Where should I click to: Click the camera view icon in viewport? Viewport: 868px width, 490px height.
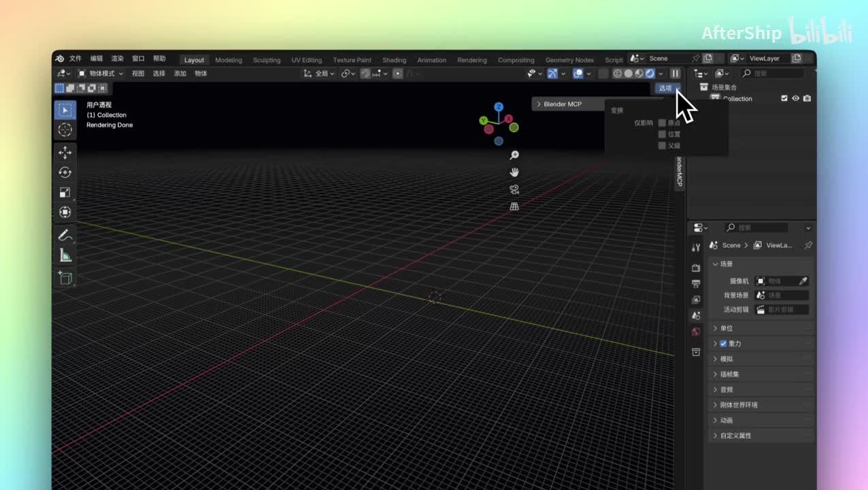tap(514, 189)
